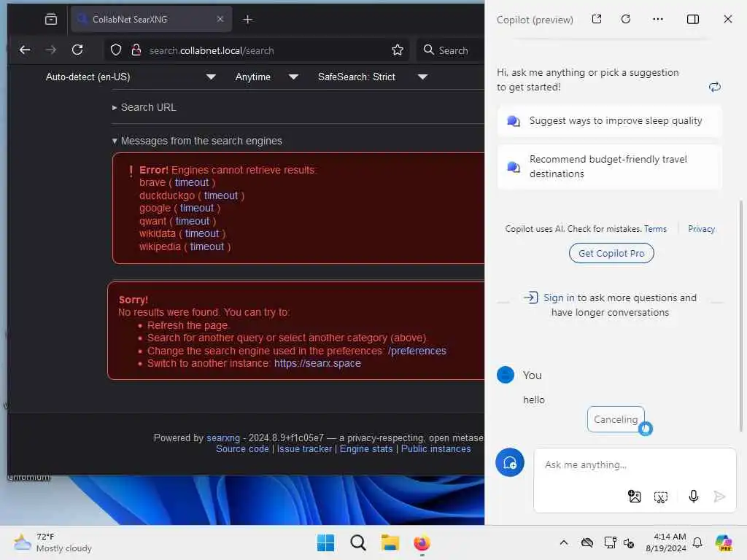Close the CollabNet SearXNG tab
This screenshot has width=747, height=560.
coord(220,19)
